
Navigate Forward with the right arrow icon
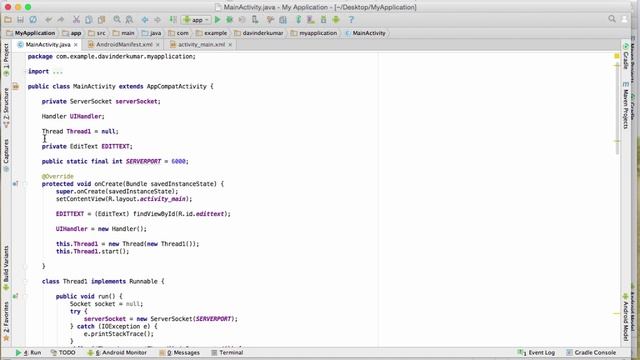(x=157, y=20)
